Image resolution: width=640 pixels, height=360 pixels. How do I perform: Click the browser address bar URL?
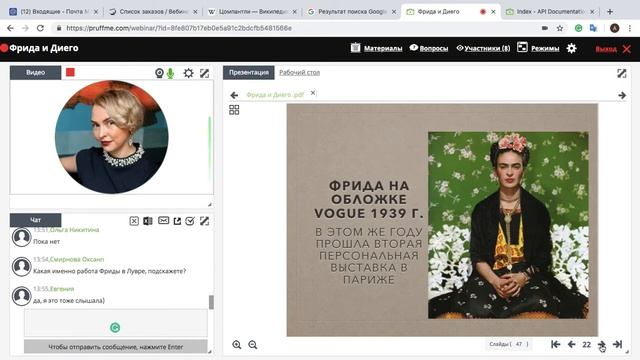point(179,28)
